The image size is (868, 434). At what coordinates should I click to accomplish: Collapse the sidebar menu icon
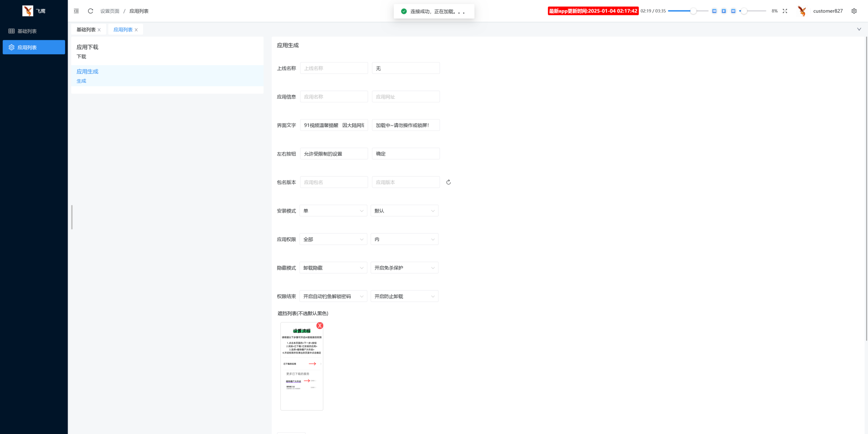76,11
